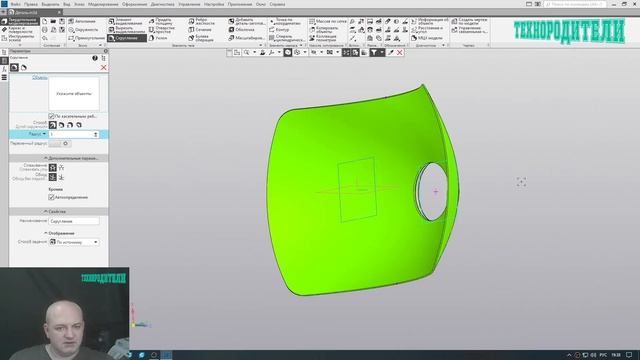Select the Прямоугольник sketch tool
Viewport: 640px width, 360px height.
pyautogui.click(x=86, y=38)
